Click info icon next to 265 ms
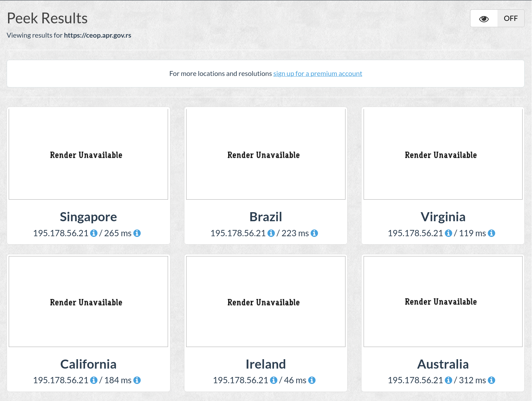This screenshot has width=532, height=401. click(x=137, y=233)
